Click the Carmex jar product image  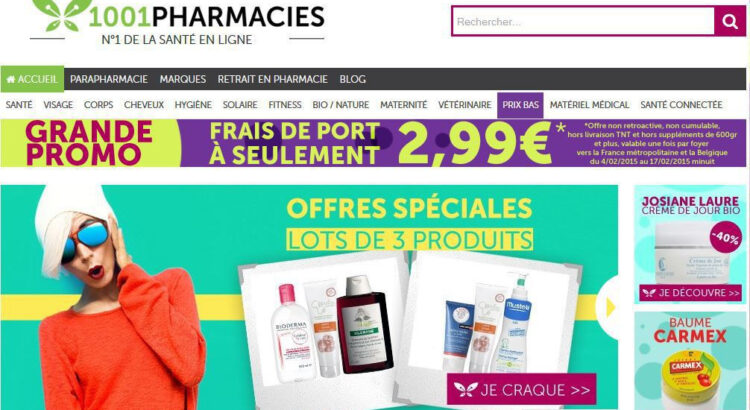690,379
